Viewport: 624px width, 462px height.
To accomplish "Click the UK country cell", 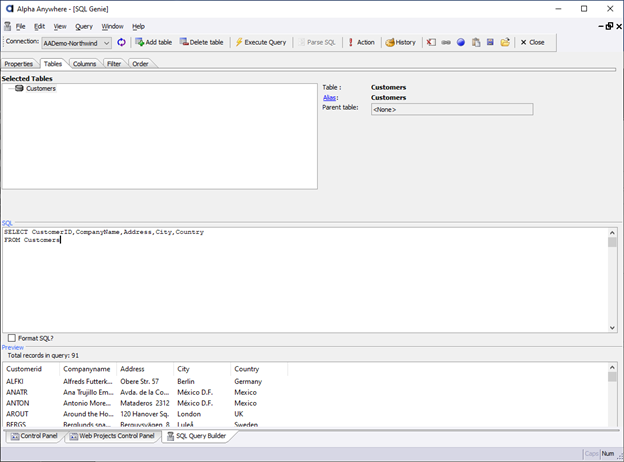I will click(x=238, y=414).
